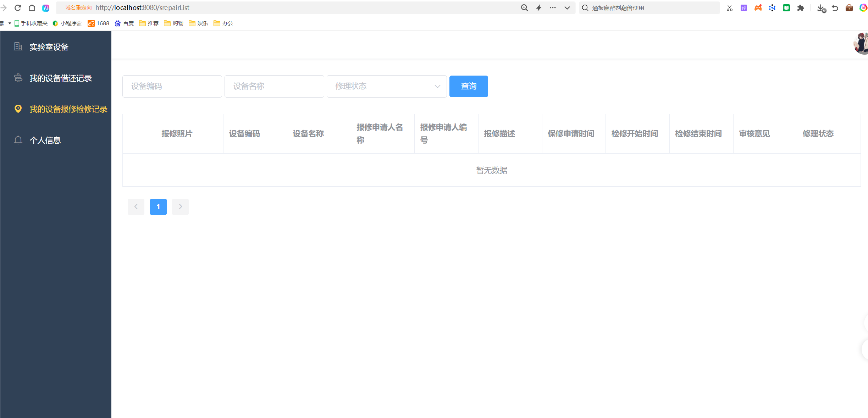The width and height of the screenshot is (868, 418).
Task: Click the reload page icon
Action: point(18,8)
